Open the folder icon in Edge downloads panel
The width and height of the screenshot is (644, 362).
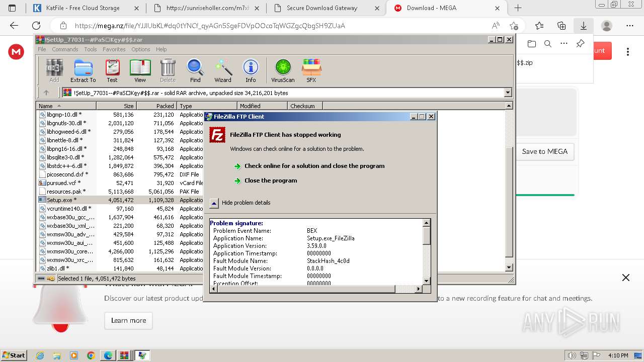coord(532,44)
